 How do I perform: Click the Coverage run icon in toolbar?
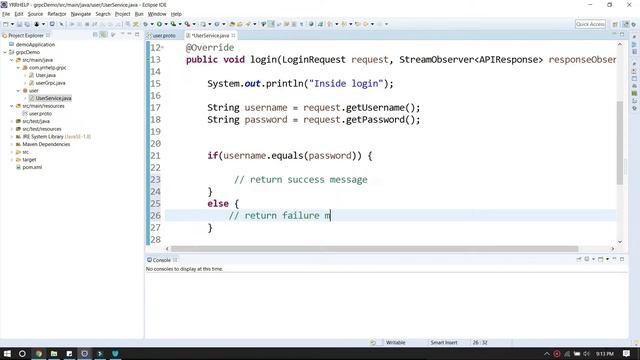173,24
